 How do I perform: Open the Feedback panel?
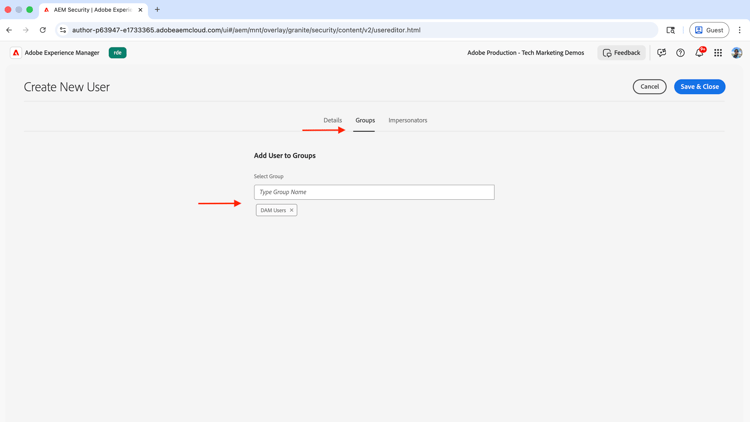[621, 53]
